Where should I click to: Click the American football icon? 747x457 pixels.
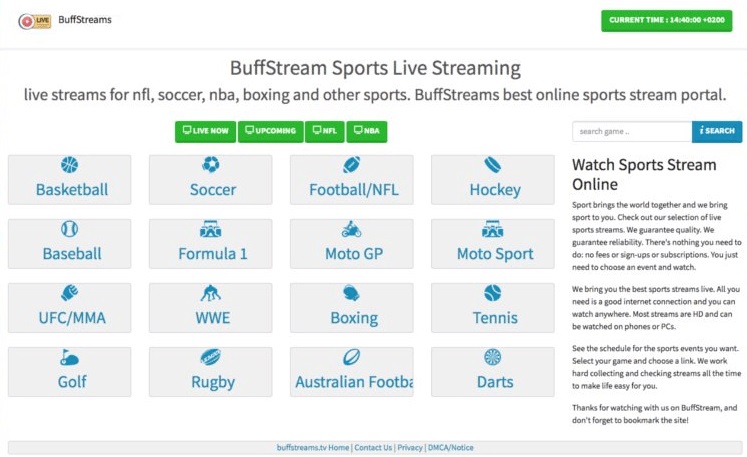coord(352,164)
